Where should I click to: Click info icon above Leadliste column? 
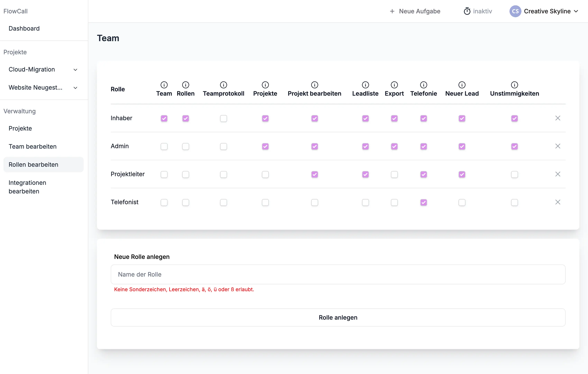tap(365, 85)
